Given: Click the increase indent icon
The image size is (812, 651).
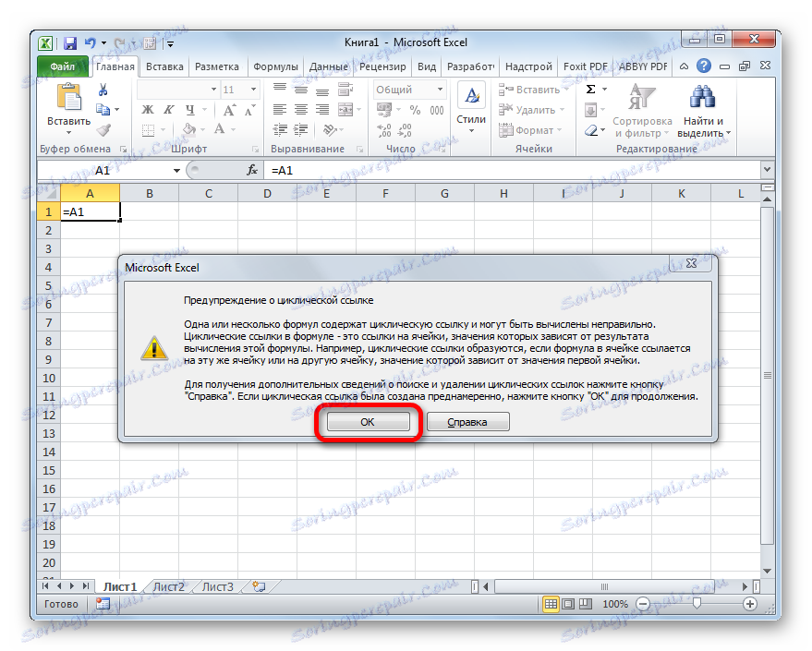Looking at the screenshot, I should coord(301,129).
